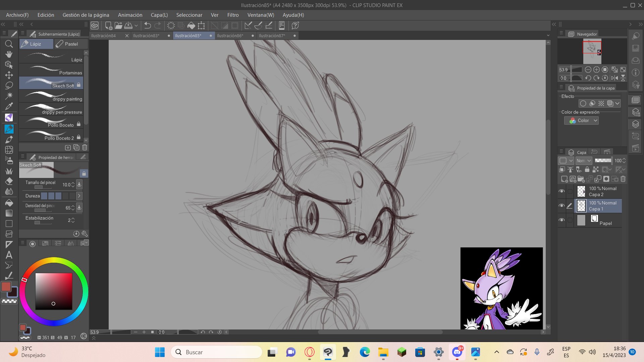Click the dark sub color swatch
This screenshot has height=362, width=644.
click(x=13, y=293)
